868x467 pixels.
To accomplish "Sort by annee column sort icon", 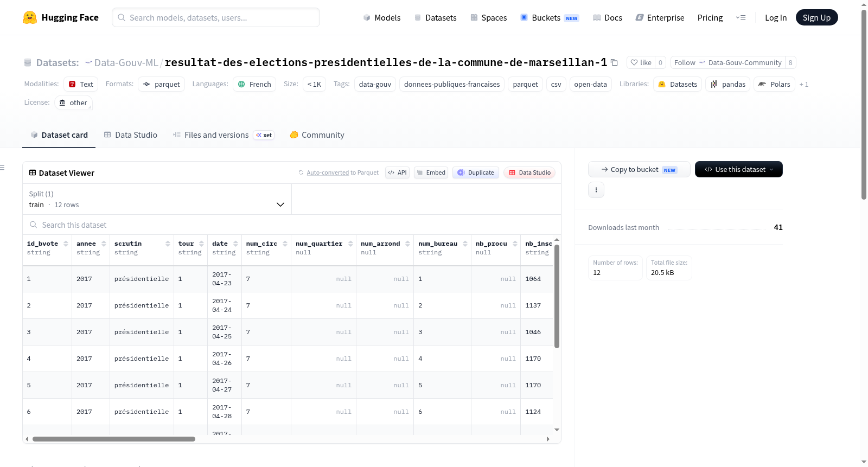I will [x=104, y=244].
